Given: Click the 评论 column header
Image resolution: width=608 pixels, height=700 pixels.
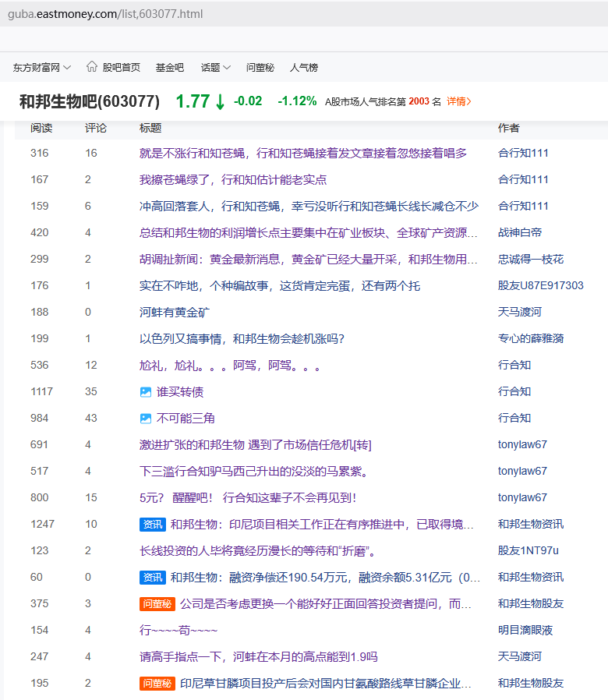Looking at the screenshot, I should [x=96, y=128].
